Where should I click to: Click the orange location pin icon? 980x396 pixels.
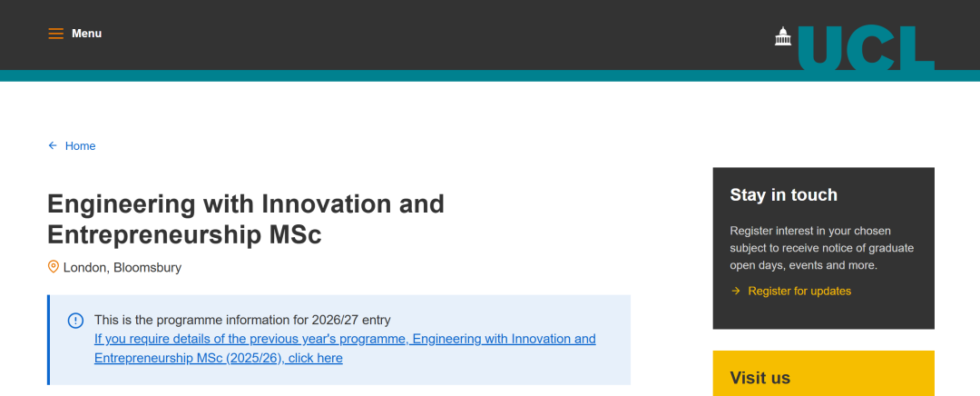point(54,267)
